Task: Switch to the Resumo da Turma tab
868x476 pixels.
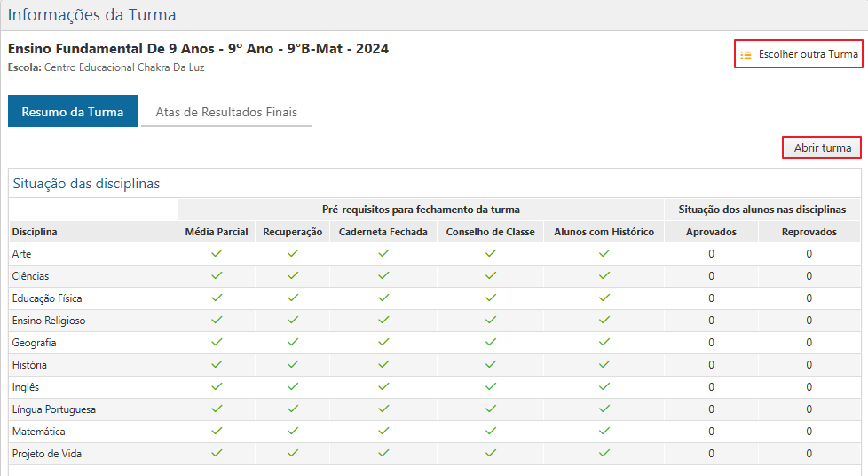Action: coord(73,111)
